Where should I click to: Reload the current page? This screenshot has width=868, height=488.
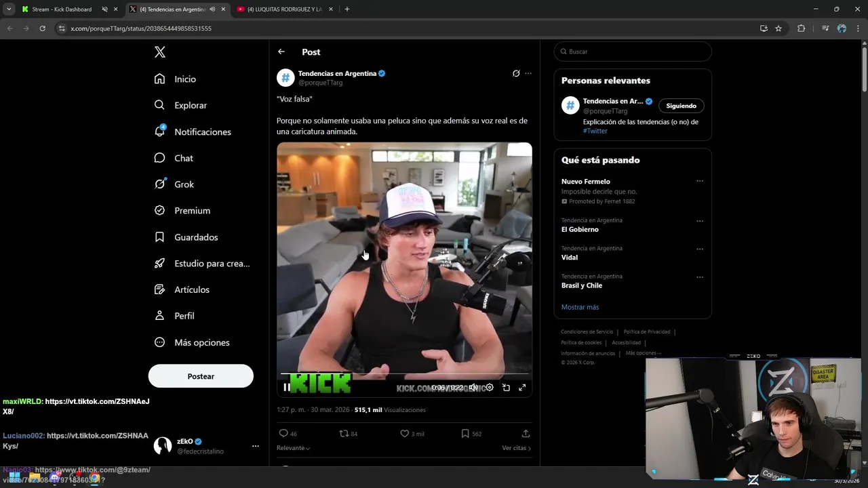point(42,28)
